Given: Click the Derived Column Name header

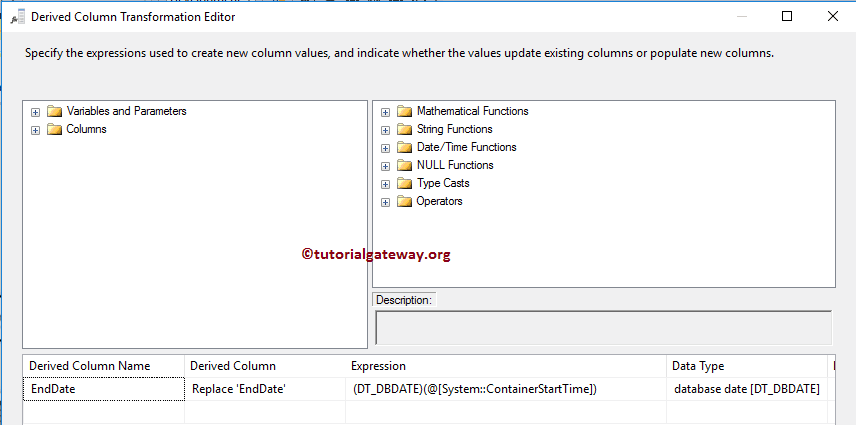Looking at the screenshot, I should coord(103,366).
